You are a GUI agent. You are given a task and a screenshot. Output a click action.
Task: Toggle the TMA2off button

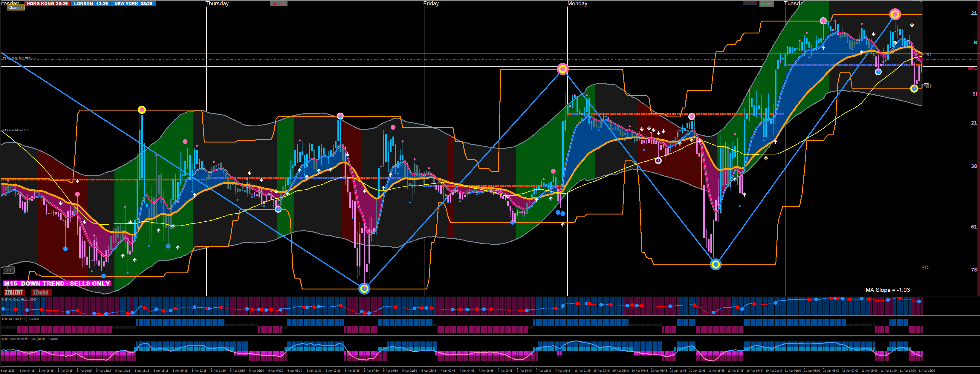coord(750,3)
